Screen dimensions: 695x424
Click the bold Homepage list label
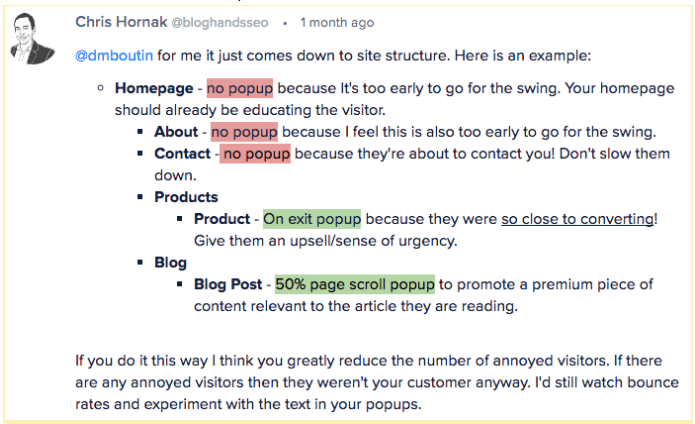[155, 88]
